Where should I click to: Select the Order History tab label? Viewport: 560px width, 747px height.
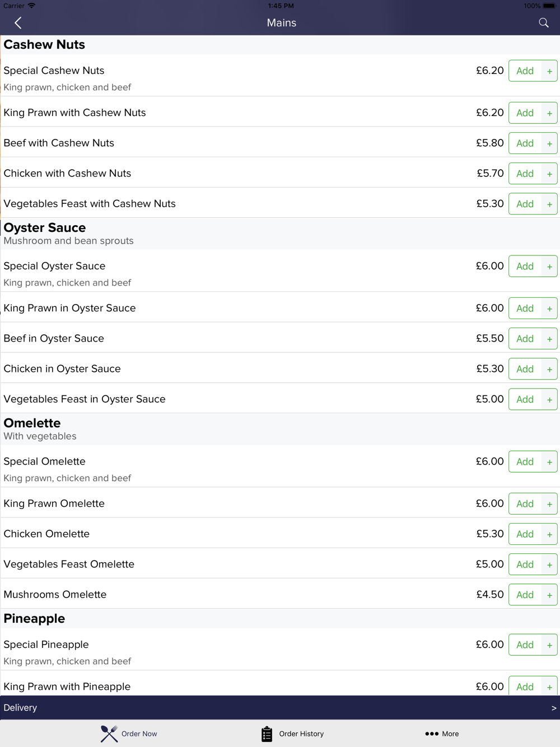click(x=301, y=734)
